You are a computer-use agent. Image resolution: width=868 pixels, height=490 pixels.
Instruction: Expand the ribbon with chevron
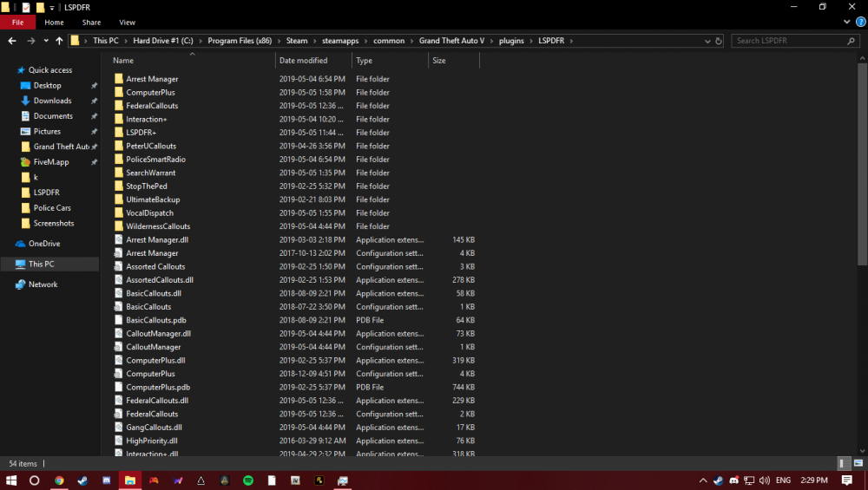(x=846, y=23)
